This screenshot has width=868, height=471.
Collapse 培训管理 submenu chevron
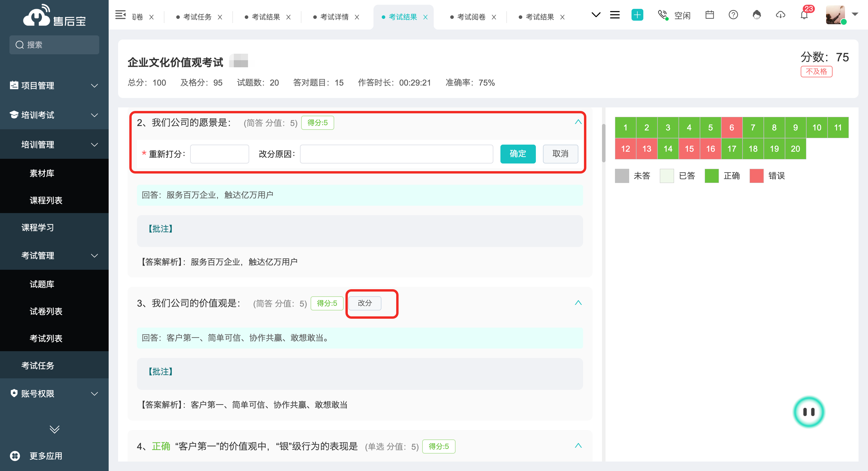[x=95, y=145]
